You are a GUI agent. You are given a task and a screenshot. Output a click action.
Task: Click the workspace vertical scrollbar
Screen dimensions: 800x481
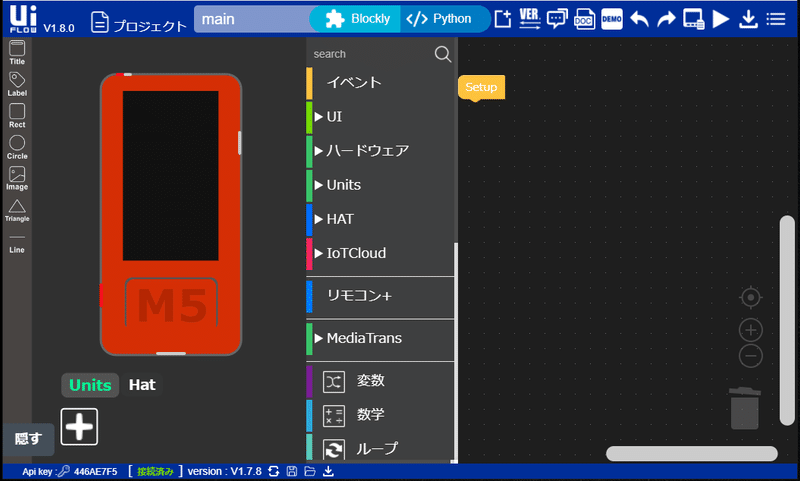(x=787, y=320)
